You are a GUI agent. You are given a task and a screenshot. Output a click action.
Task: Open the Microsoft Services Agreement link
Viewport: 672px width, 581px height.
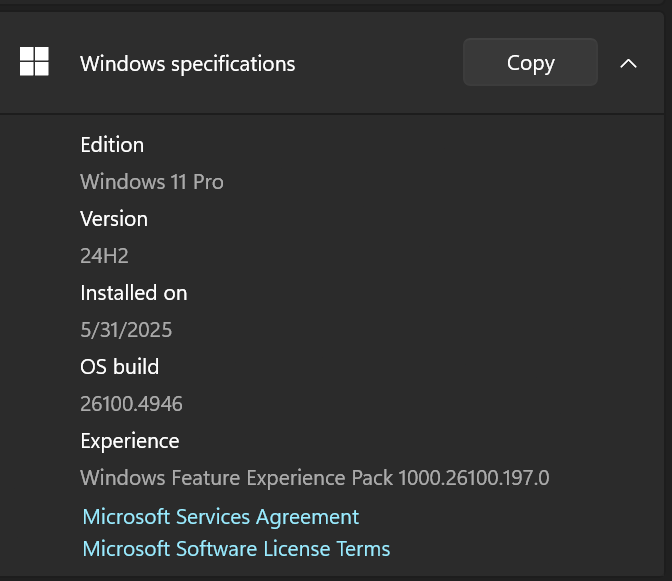tap(221, 517)
